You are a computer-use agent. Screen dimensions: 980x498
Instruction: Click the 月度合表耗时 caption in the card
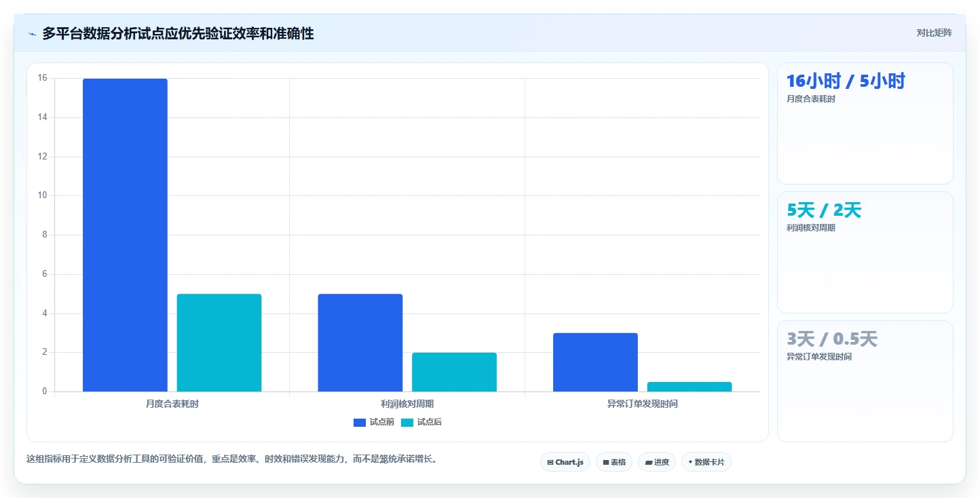[811, 99]
